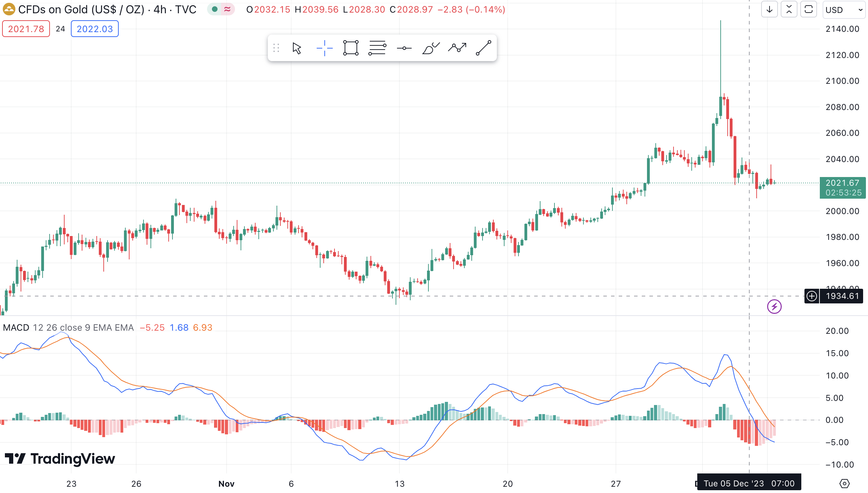Click the green market status dot
The height and width of the screenshot is (493, 868).
[215, 9]
